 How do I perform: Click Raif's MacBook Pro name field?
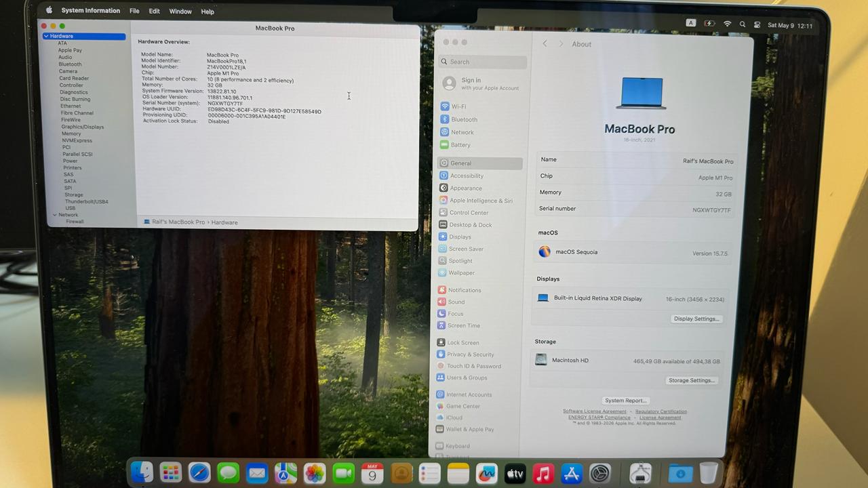(x=635, y=161)
